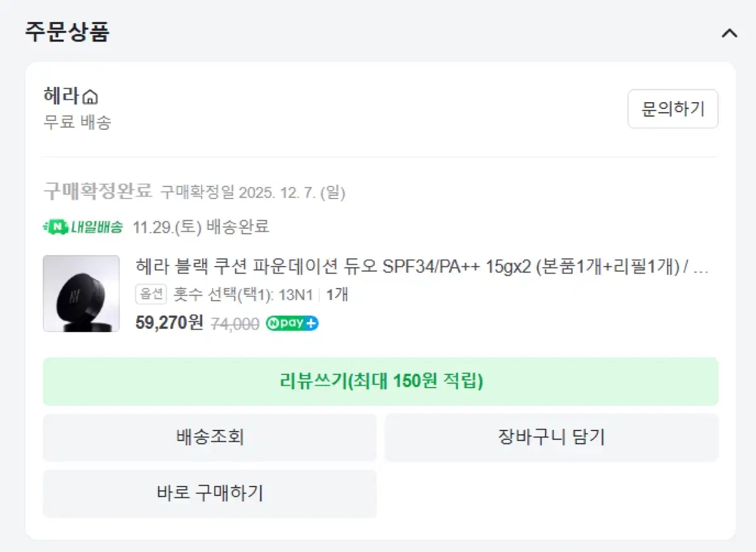Click the 옵션 tag label
The height and width of the screenshot is (552, 756).
pyautogui.click(x=151, y=294)
